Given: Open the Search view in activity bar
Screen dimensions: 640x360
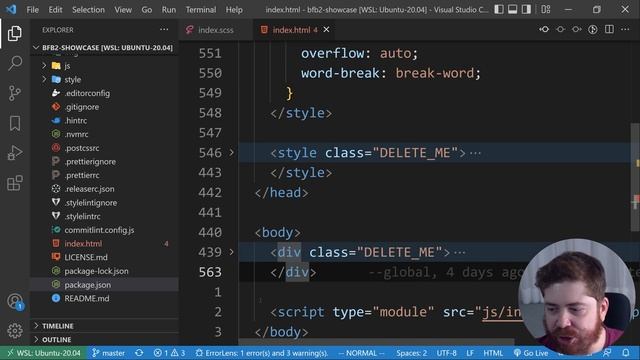Looking at the screenshot, I should [15, 63].
